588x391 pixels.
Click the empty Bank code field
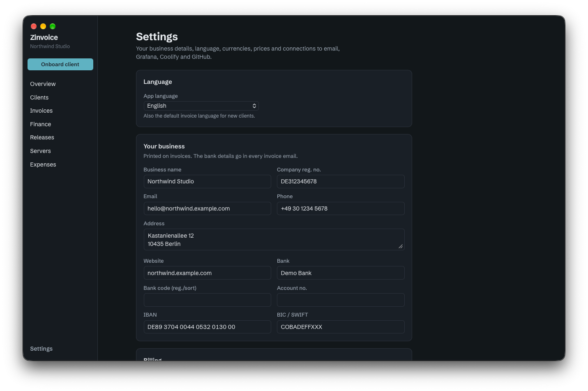click(207, 300)
